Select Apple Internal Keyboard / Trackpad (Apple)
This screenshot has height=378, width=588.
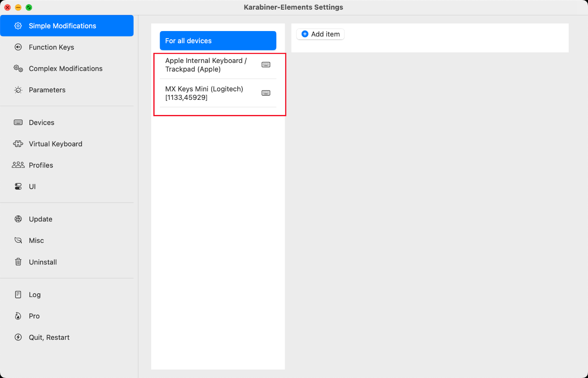(x=218, y=65)
